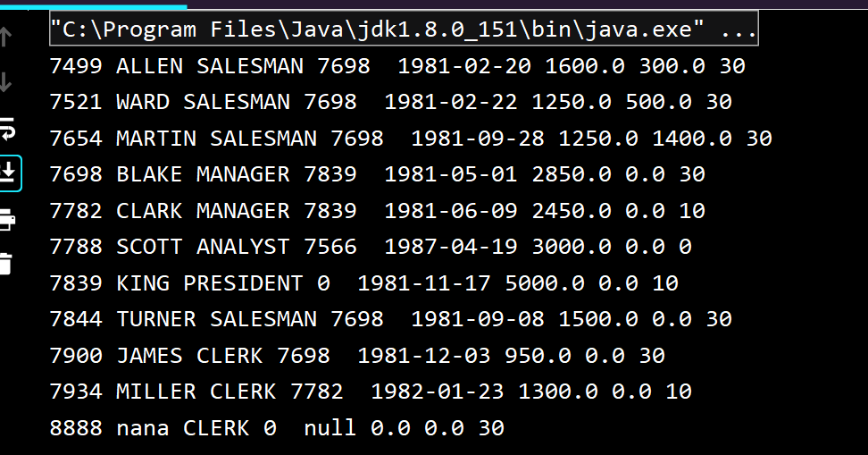Toggle the Soft-Wrap console option
Image resolution: width=868 pixels, height=455 pixels.
point(6,129)
